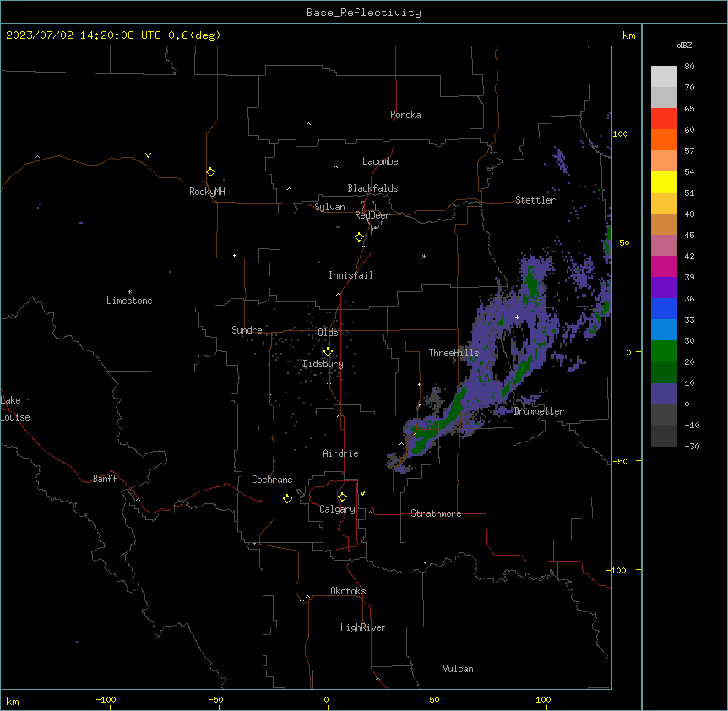This screenshot has width=728, height=711.
Task: Click the Limestone label
Action: pos(129,301)
